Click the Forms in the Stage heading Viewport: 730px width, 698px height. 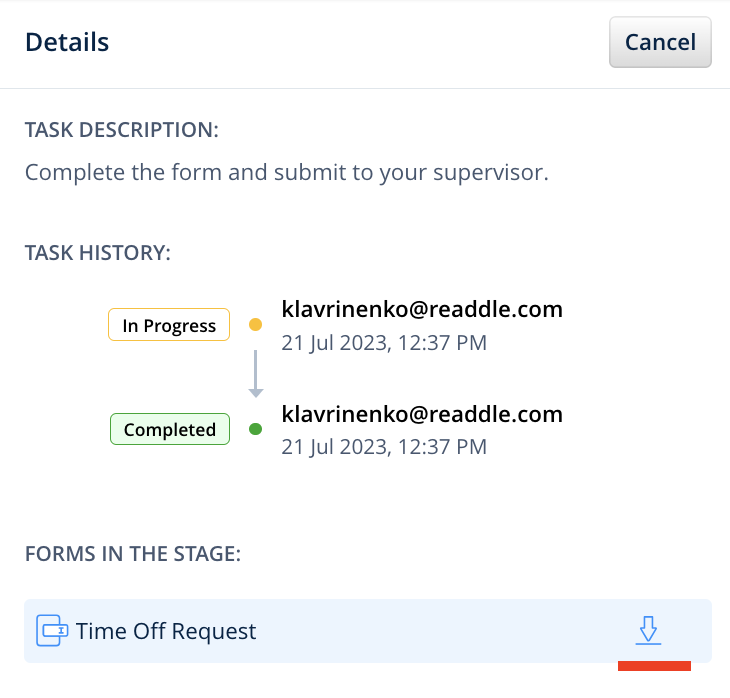pos(133,554)
